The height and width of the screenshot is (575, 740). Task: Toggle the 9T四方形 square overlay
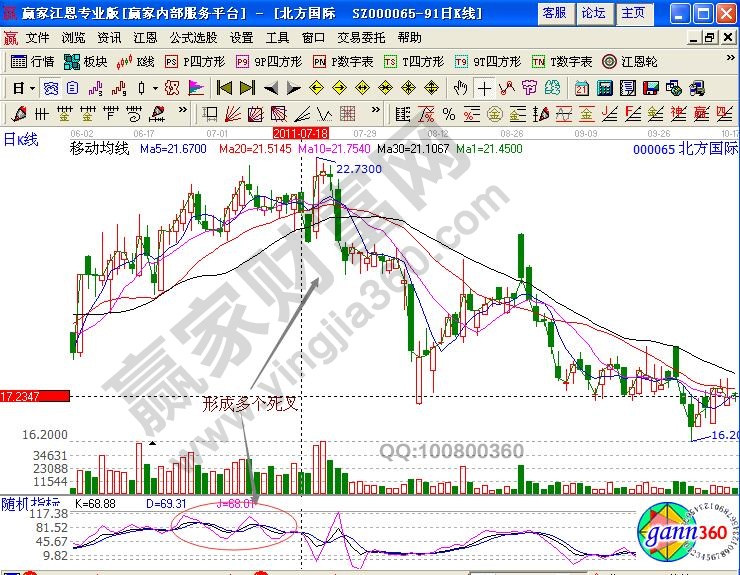(487, 61)
